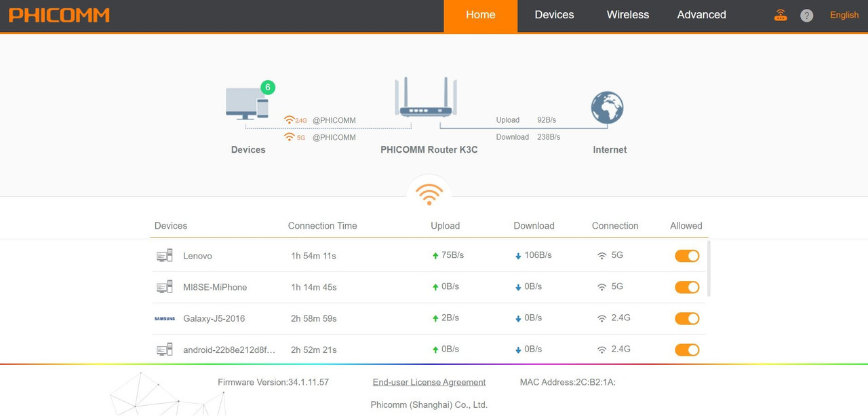Click connection time 2h 52m 21s

(314, 349)
